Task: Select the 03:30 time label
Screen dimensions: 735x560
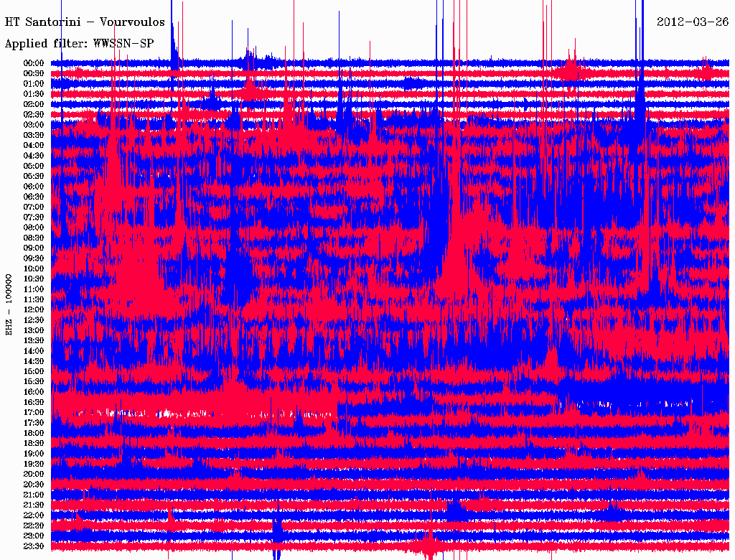Action: [x=34, y=135]
